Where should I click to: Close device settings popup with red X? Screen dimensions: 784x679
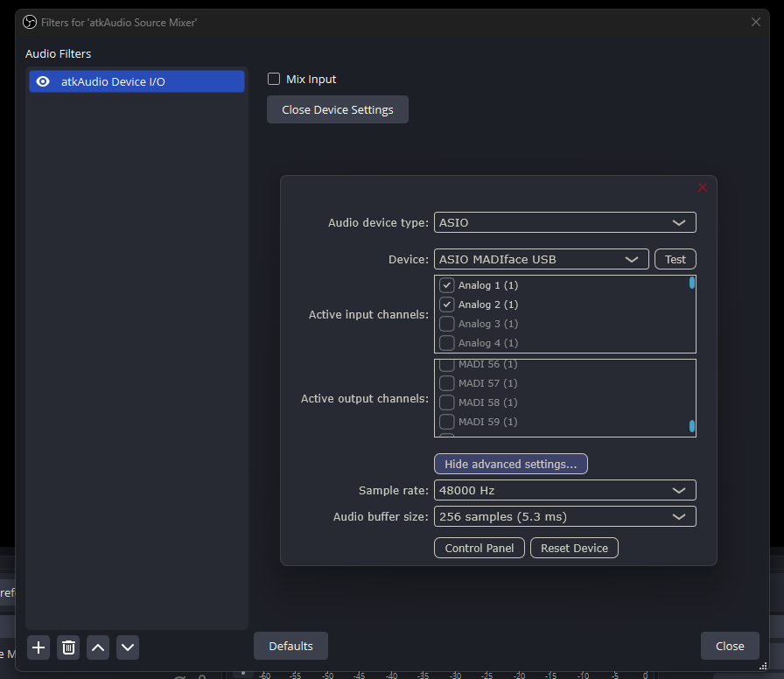click(702, 187)
